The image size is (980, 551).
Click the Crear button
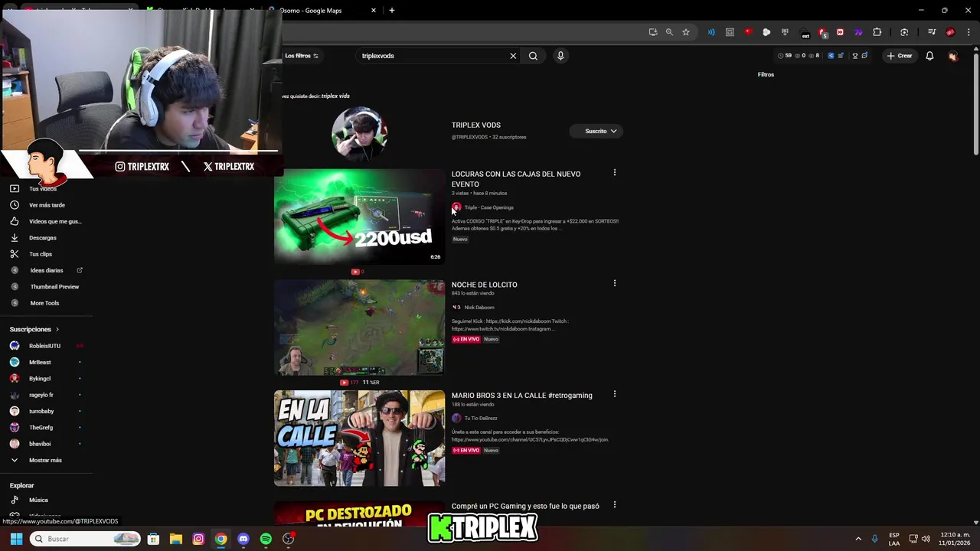900,56
